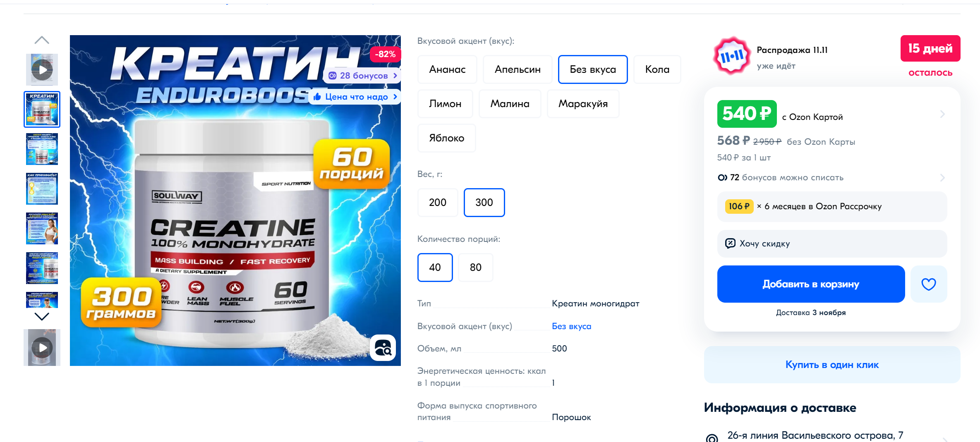This screenshot has height=442, width=980.
Task: Click the location pin icon near delivery address
Action: pos(712,438)
